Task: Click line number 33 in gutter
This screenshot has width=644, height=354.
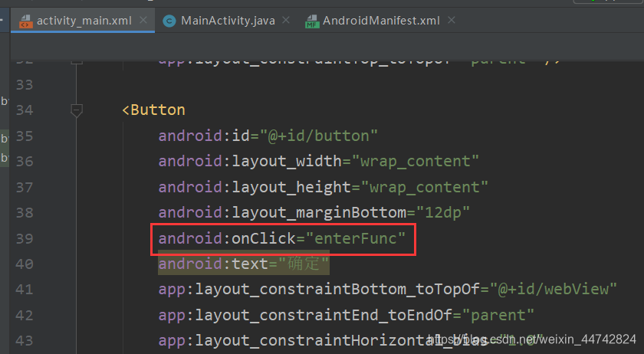Action: tap(25, 84)
